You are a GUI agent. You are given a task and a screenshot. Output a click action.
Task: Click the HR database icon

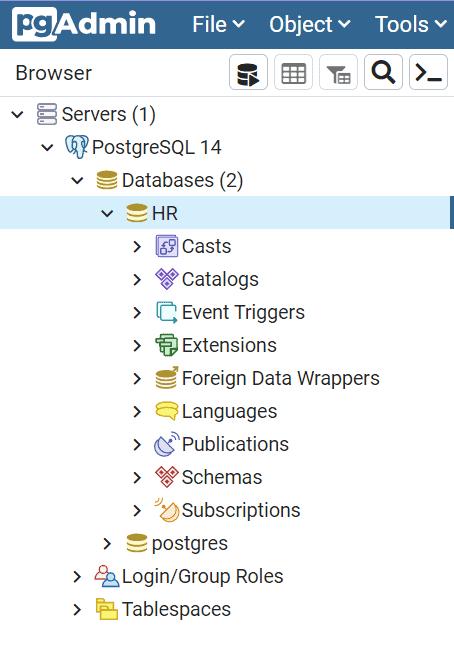(137, 213)
